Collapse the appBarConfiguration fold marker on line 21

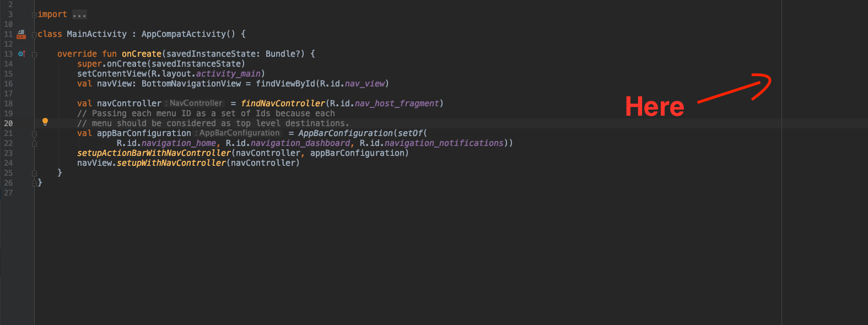34,134
